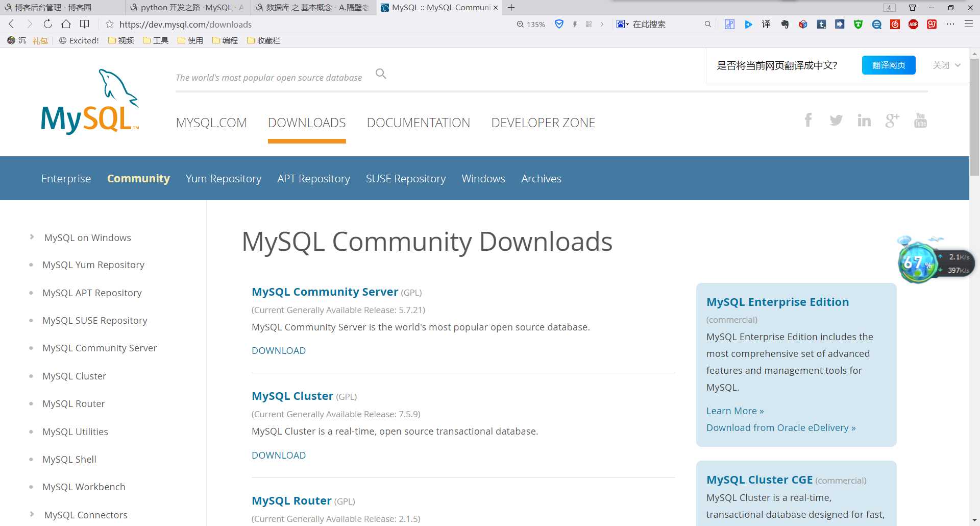Select the Enterprise subnav tab

[66, 178]
